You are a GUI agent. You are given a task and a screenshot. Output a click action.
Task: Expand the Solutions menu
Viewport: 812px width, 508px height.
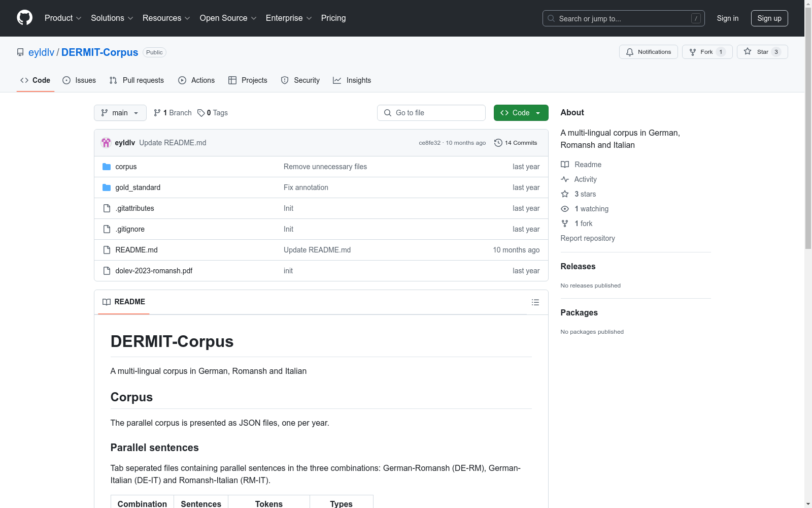click(x=112, y=18)
